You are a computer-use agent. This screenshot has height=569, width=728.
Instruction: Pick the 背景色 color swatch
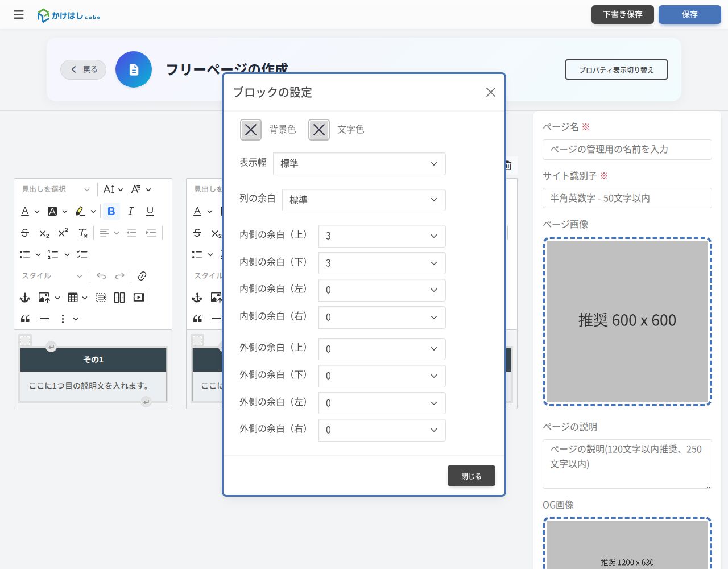[251, 130]
